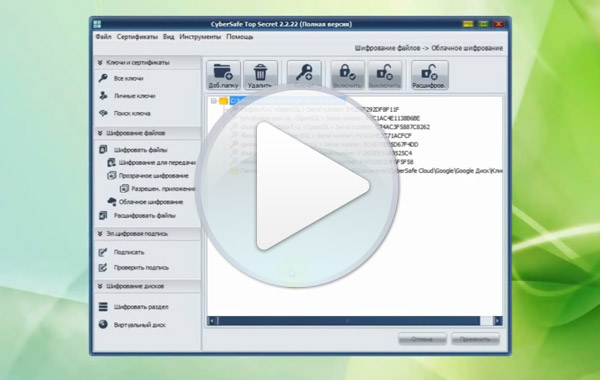Open the Файл menu

click(103, 37)
